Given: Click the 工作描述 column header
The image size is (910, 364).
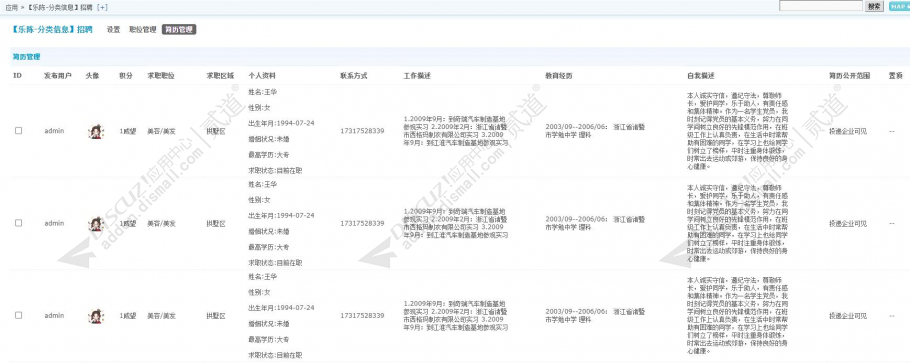Looking at the screenshot, I should pyautogui.click(x=417, y=76).
